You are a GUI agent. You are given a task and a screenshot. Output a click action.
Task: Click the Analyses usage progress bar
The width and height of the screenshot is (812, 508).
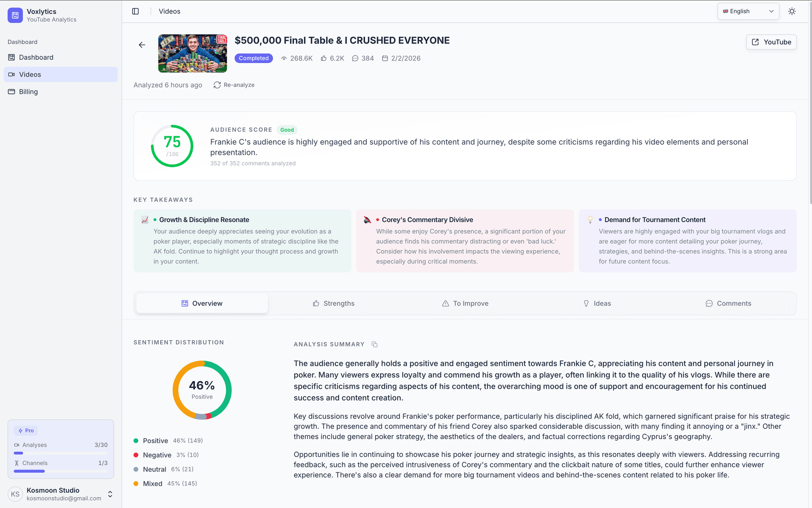[60, 453]
